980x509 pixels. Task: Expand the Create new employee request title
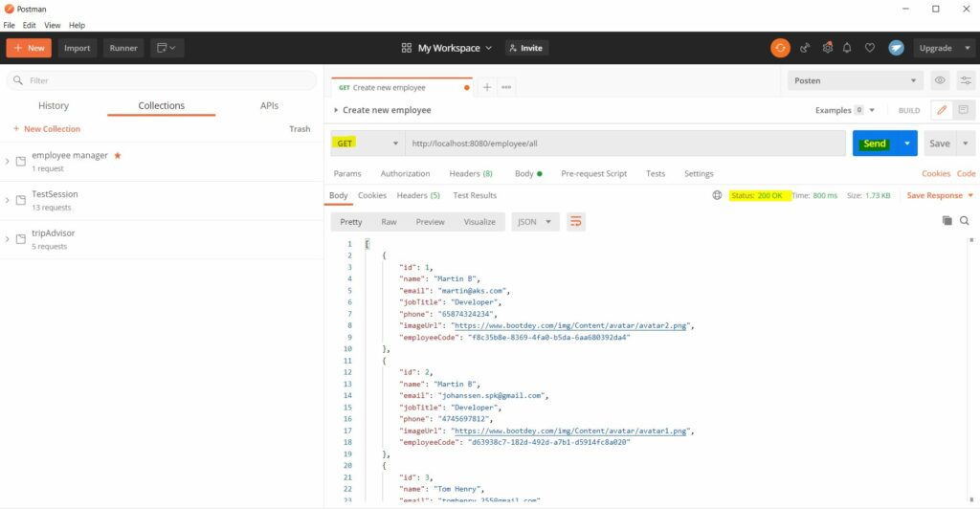click(x=336, y=110)
